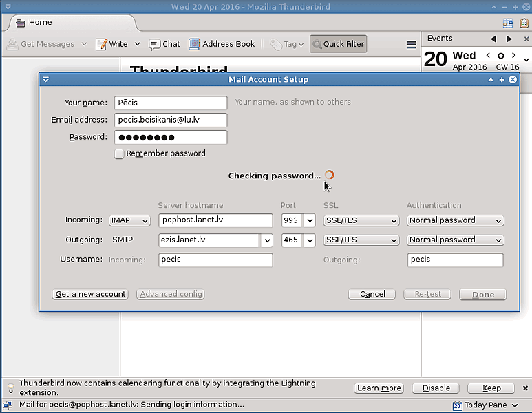
Task: Click the Done button
Action: click(x=483, y=295)
